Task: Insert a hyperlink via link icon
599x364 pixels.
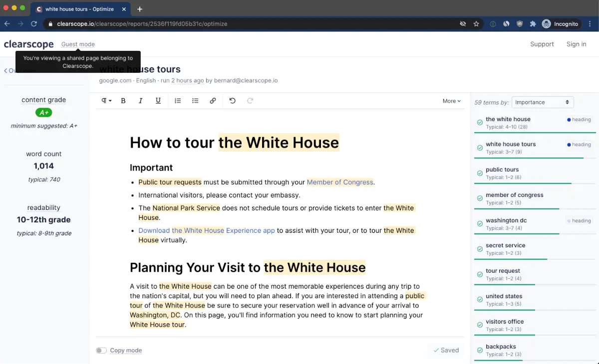Action: click(213, 101)
